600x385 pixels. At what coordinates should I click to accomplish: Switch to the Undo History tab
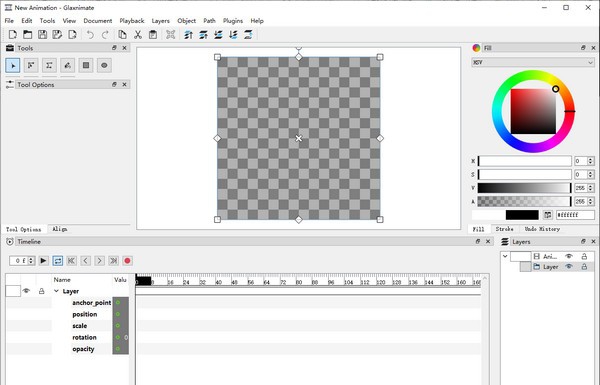coord(542,229)
